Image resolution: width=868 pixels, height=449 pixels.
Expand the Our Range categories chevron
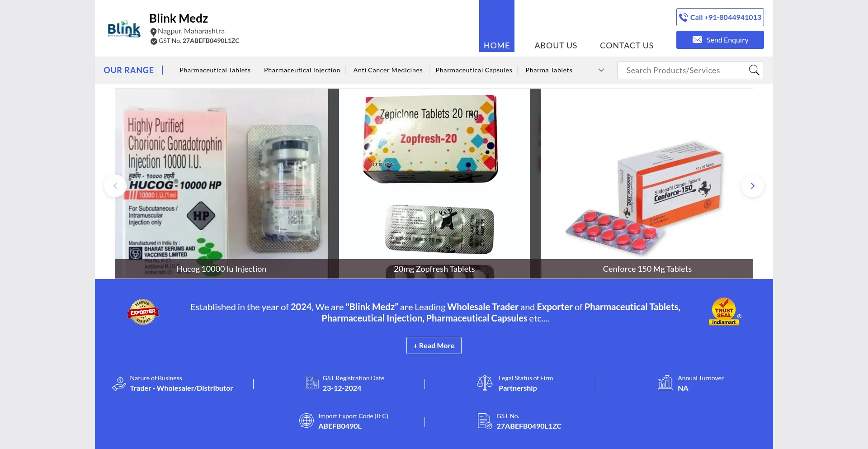pyautogui.click(x=601, y=70)
